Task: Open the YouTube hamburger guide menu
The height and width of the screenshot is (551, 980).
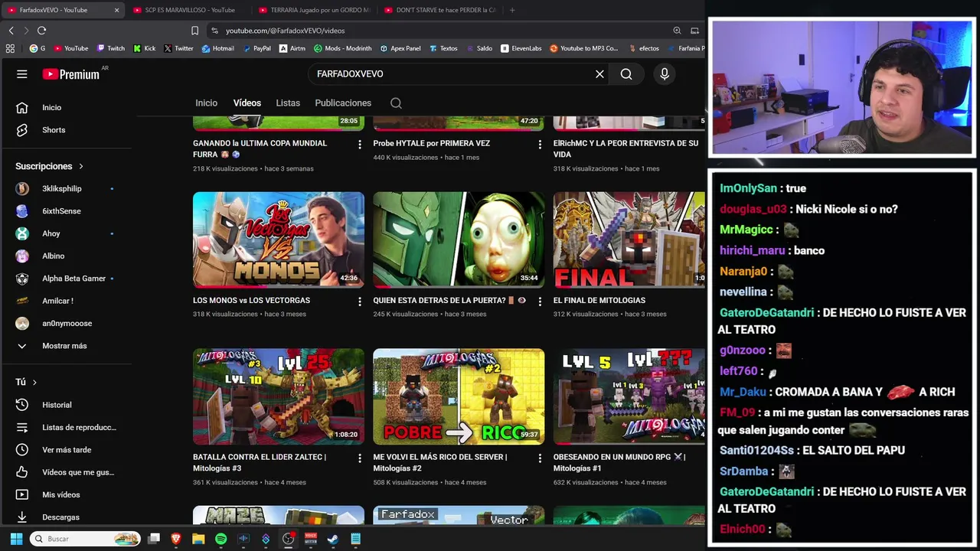Action: click(x=22, y=74)
